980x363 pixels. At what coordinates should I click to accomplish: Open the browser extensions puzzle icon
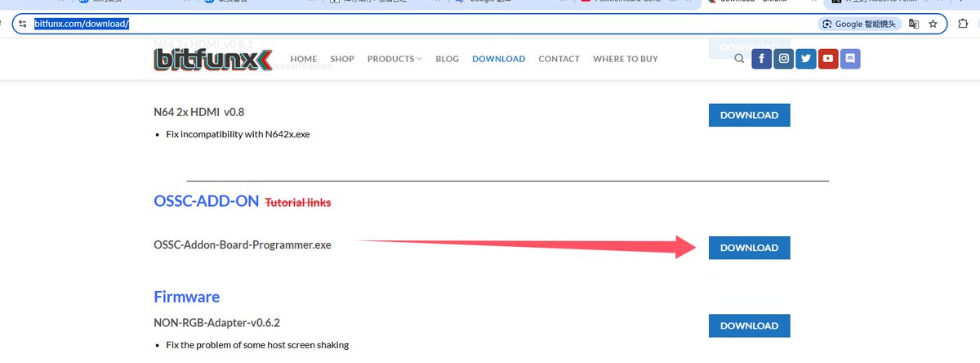click(964, 24)
